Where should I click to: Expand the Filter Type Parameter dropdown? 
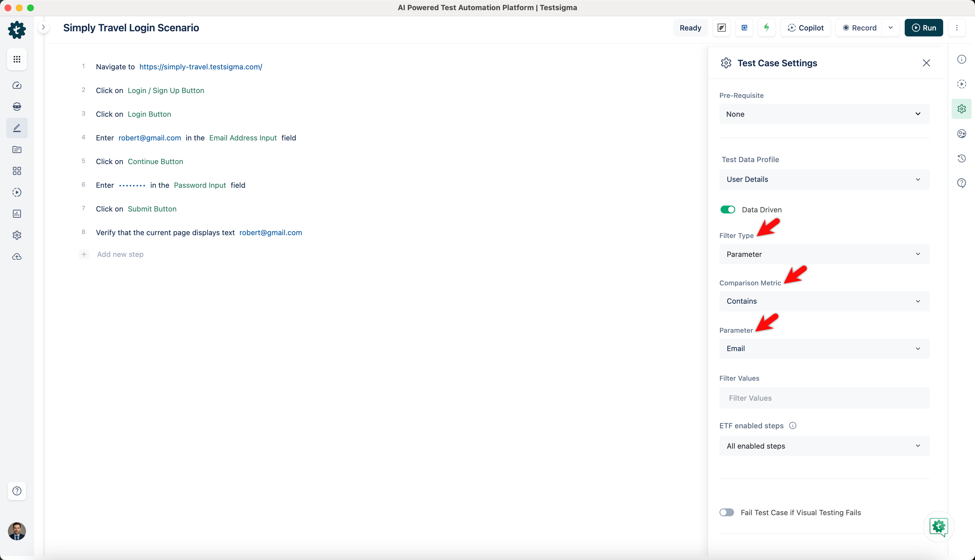tap(824, 254)
